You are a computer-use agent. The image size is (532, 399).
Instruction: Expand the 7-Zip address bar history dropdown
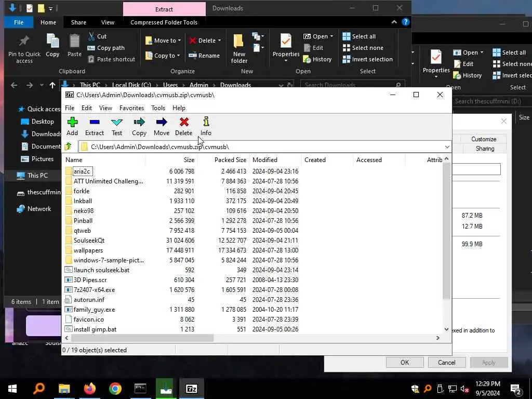pyautogui.click(x=447, y=147)
